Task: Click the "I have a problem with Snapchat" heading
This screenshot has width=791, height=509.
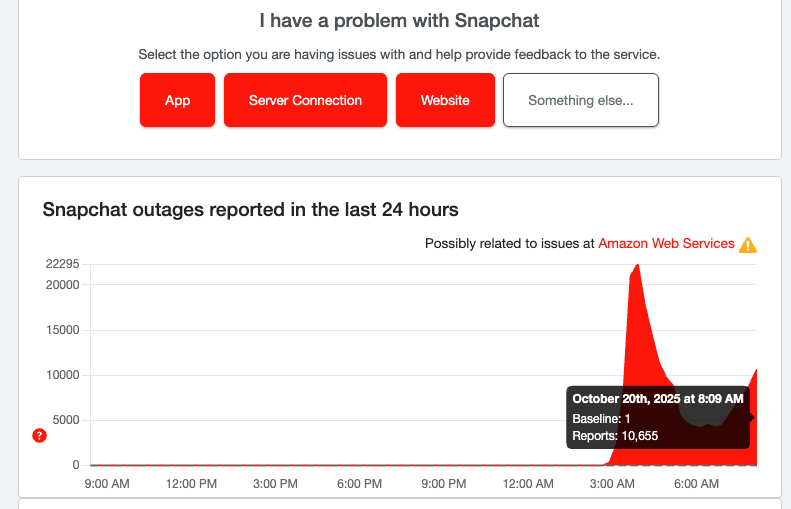Action: tap(399, 20)
